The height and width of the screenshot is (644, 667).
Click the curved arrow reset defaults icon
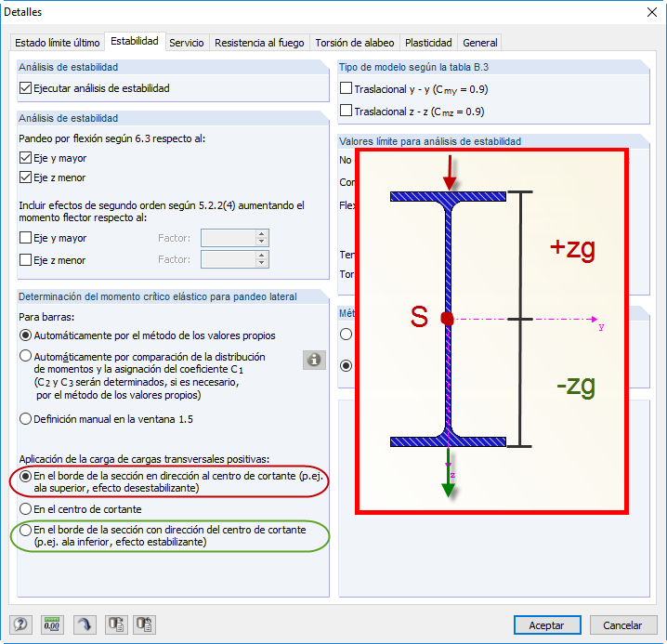85,624
